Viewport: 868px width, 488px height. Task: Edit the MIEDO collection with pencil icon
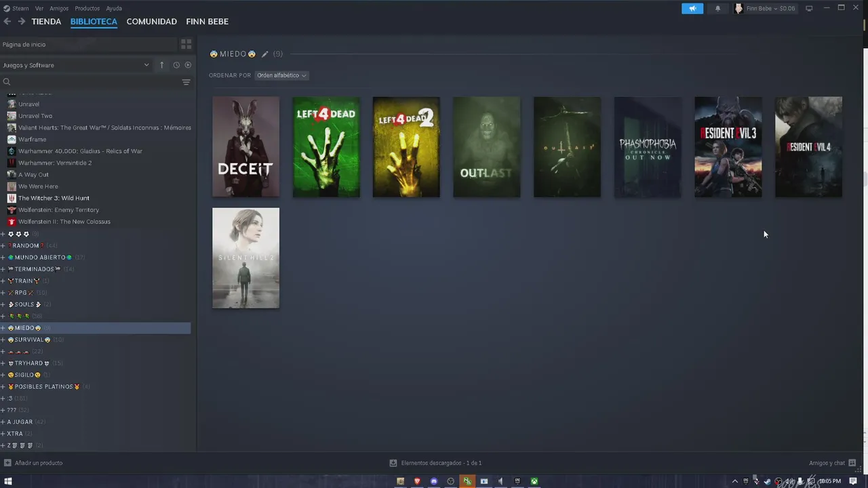pos(265,54)
